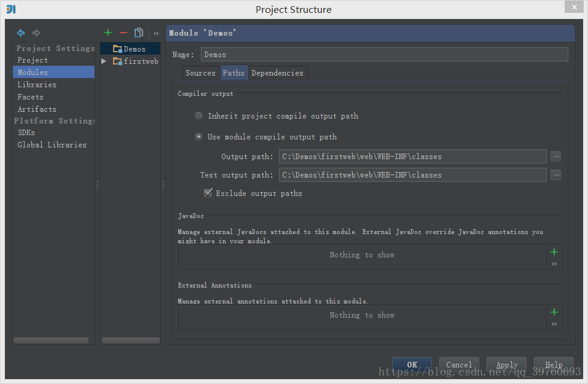
Task: Show more module toolbar actions
Action: point(156,33)
